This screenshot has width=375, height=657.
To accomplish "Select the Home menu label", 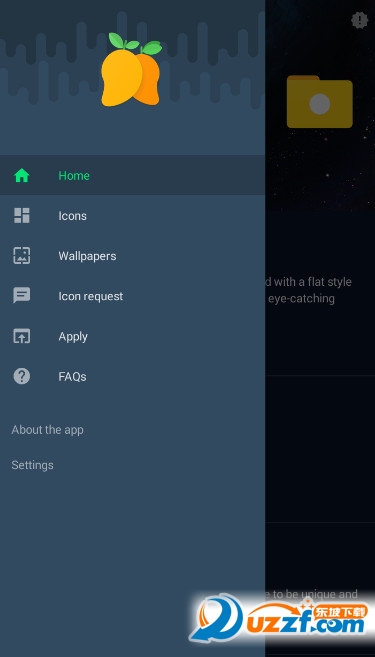I will pos(74,176).
